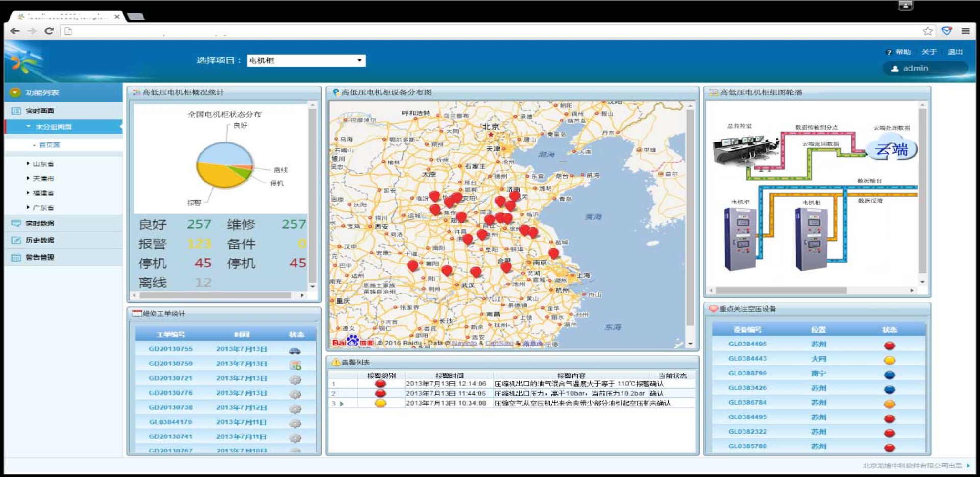Click the status icon for work order GD20130759

(x=295, y=365)
